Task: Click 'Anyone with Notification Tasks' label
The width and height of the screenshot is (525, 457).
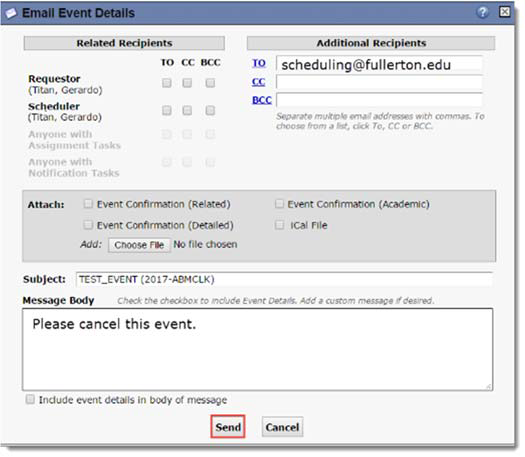Action: tap(74, 167)
